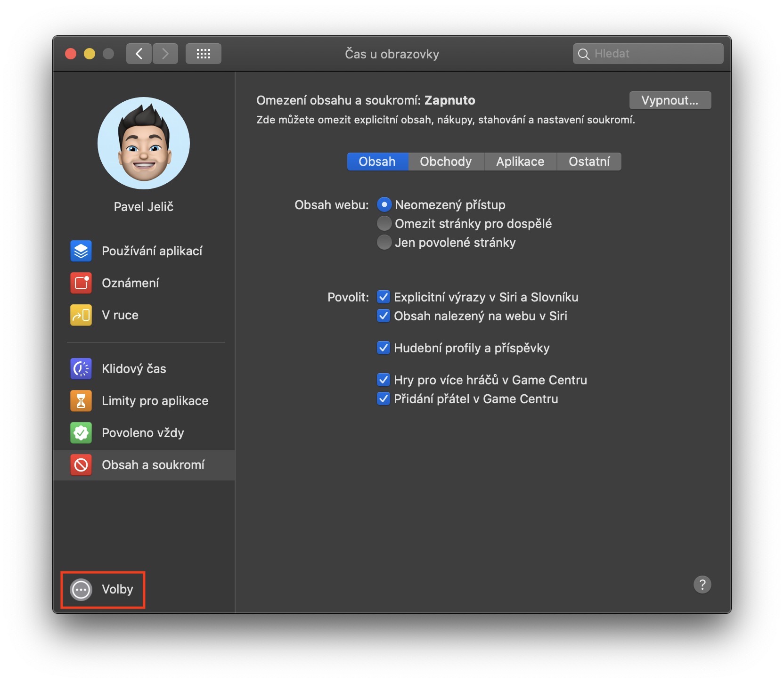The width and height of the screenshot is (784, 683).
Task: Select the Klidový čas downtime icon
Action: tap(81, 368)
